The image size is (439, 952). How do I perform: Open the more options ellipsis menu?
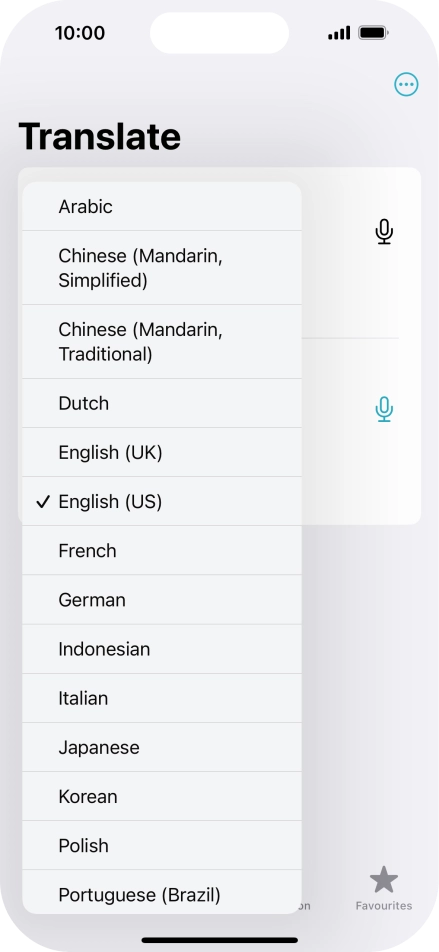(406, 84)
